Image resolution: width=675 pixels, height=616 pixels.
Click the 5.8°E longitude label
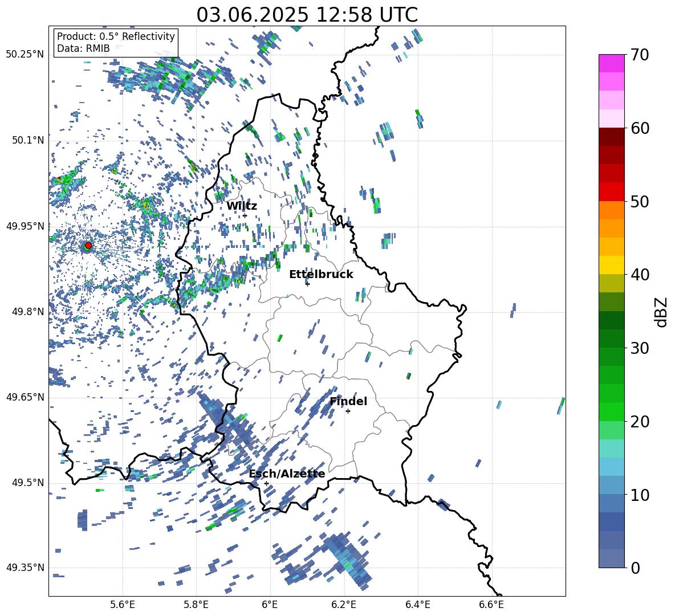click(x=196, y=605)
